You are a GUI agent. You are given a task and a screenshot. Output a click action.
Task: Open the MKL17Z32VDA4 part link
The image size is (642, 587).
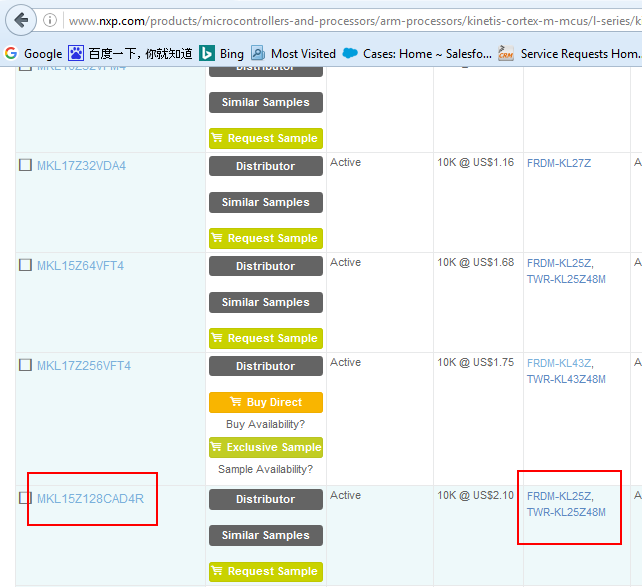click(x=81, y=166)
